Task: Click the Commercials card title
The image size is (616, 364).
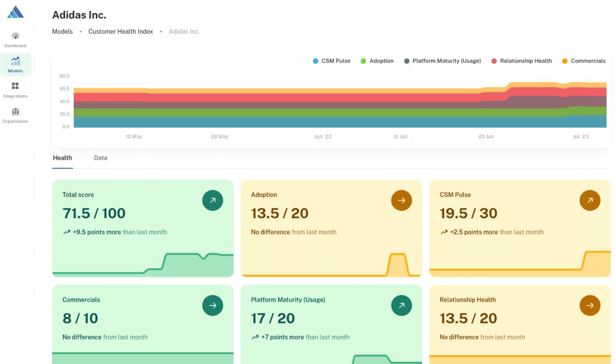Action: 81,300
